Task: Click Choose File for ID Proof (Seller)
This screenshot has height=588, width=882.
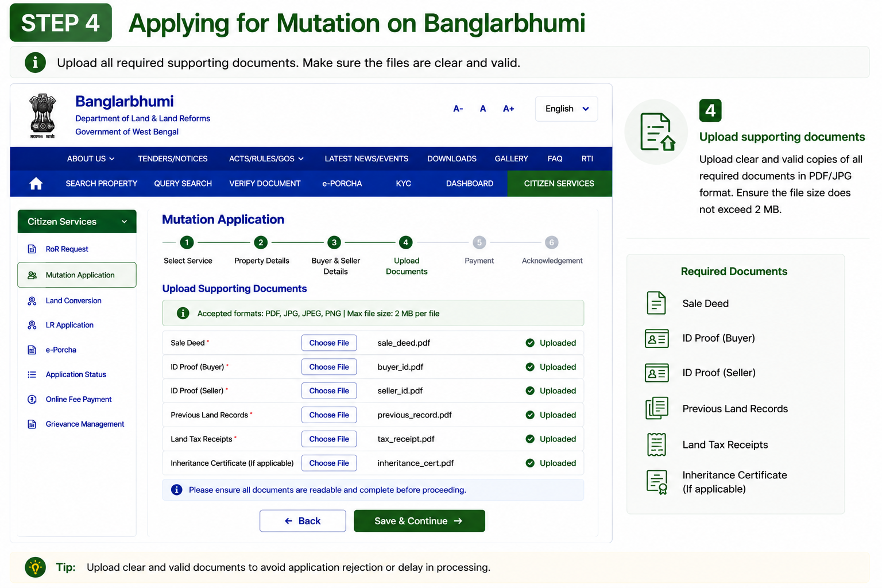Action: [329, 390]
